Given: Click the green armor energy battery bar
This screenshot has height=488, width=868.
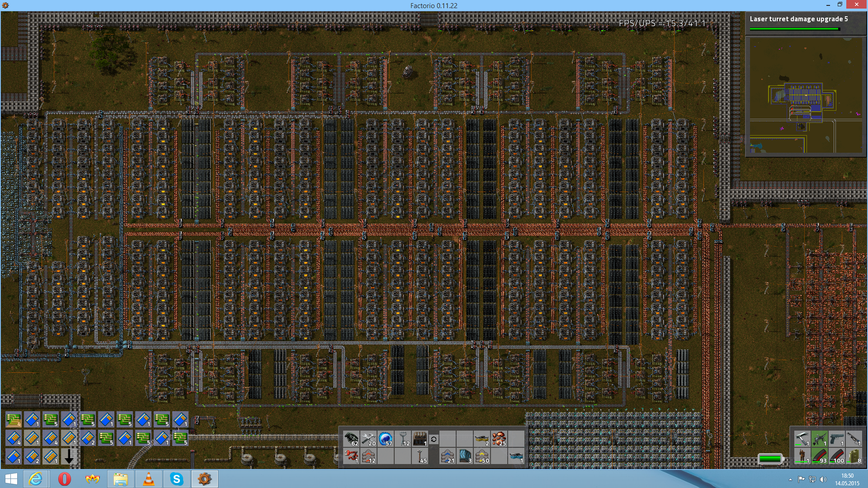Looking at the screenshot, I should 770,459.
